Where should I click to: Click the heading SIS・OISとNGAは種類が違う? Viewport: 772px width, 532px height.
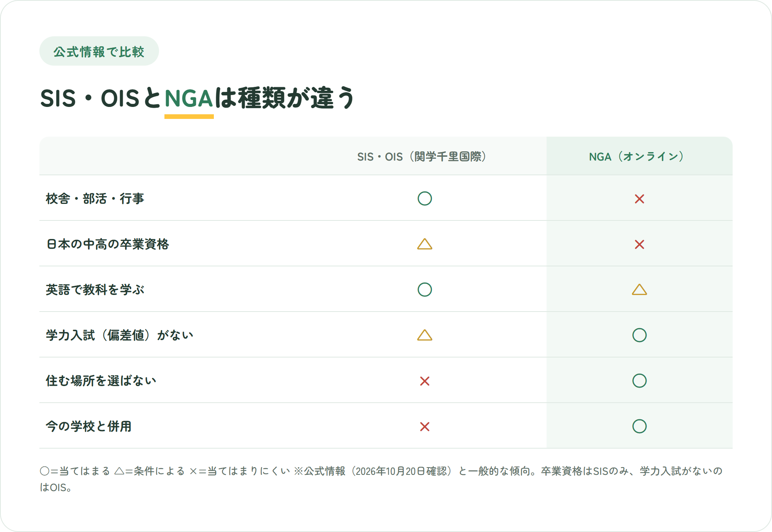coord(198,98)
